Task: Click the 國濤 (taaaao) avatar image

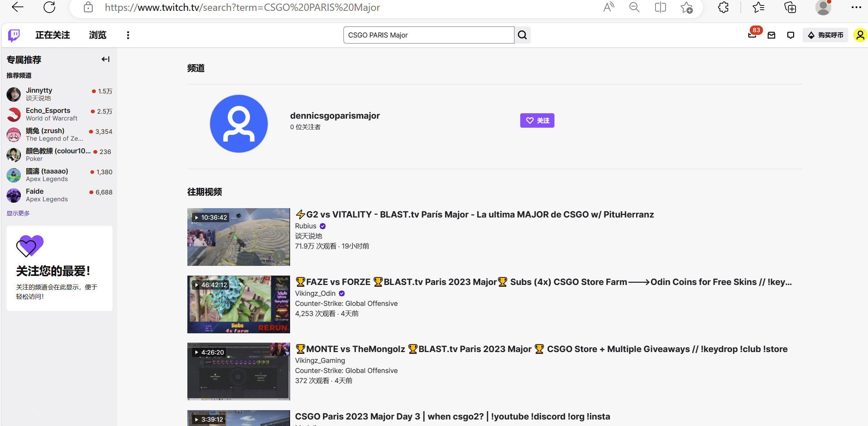Action: tap(14, 175)
